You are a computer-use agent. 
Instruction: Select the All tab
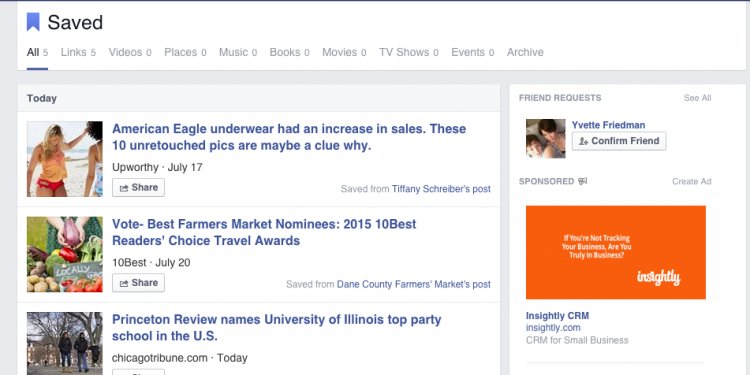coord(37,52)
